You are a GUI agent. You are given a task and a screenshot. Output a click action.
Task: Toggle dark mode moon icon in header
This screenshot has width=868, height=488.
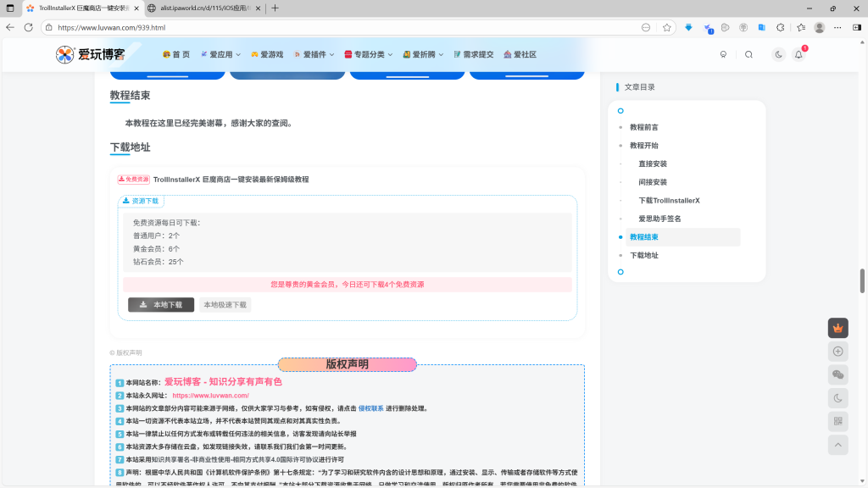tap(778, 54)
